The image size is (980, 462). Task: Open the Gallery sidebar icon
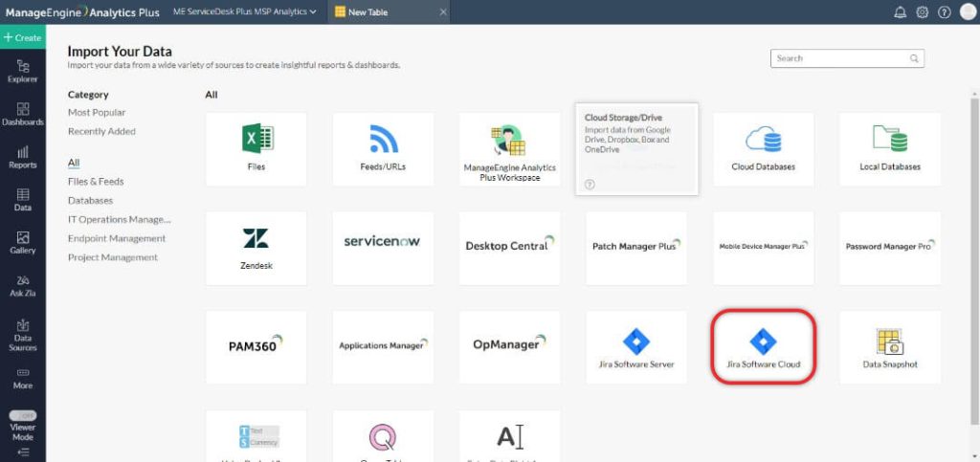23,243
